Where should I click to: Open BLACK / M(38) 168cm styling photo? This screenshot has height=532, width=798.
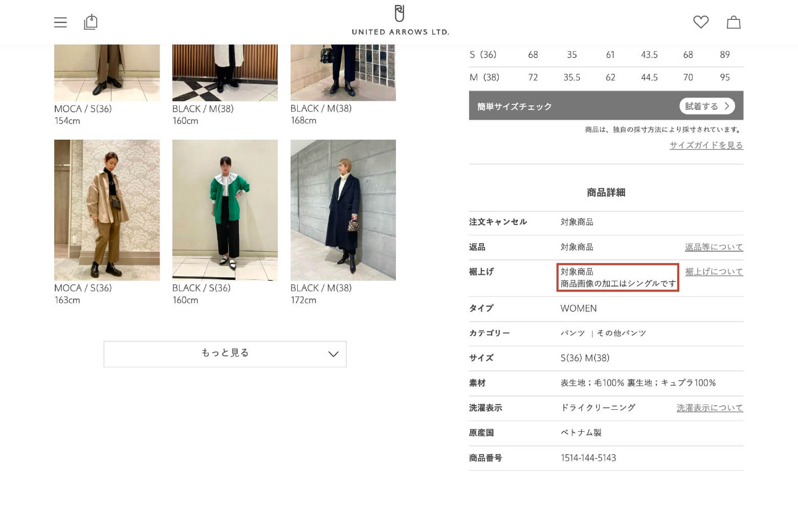343,73
